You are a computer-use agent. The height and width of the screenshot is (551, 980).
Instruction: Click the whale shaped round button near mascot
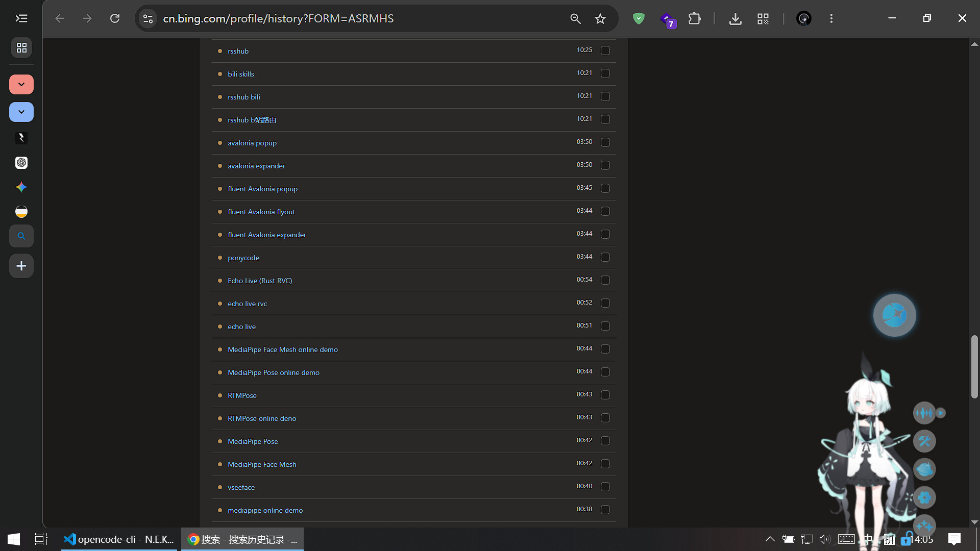pos(924,469)
